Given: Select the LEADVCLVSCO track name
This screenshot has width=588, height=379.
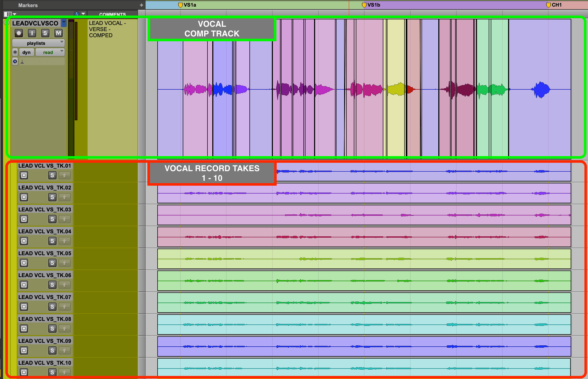Looking at the screenshot, I should [35, 23].
